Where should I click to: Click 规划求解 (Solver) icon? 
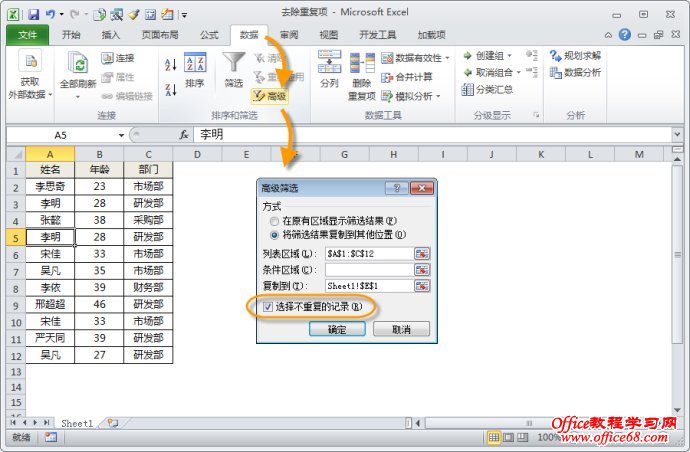point(555,55)
